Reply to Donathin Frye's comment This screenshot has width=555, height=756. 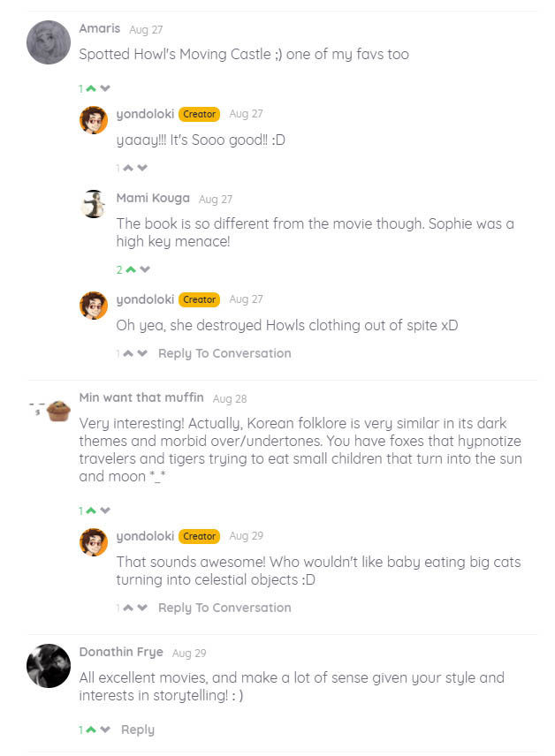coord(137,730)
